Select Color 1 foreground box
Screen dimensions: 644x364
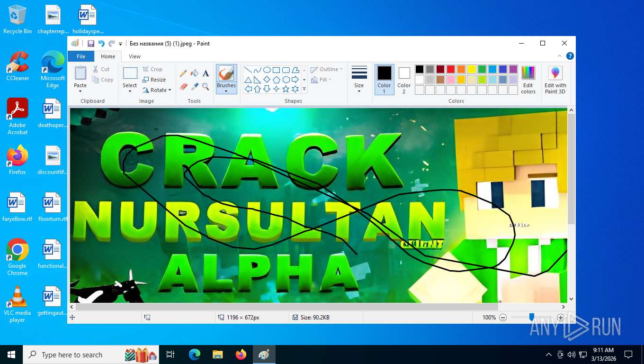pyautogui.click(x=384, y=79)
